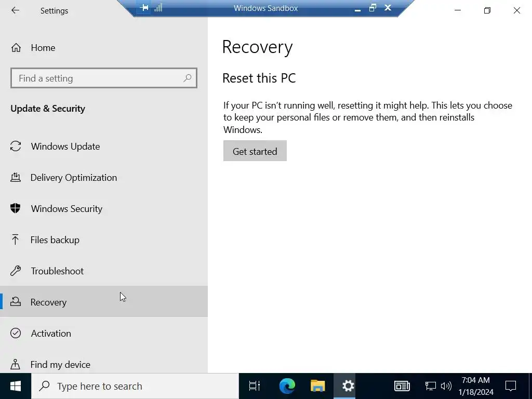Screen dimensions: 532x399
Task: Click the taskbar Type here to search box
Action: click(135, 386)
